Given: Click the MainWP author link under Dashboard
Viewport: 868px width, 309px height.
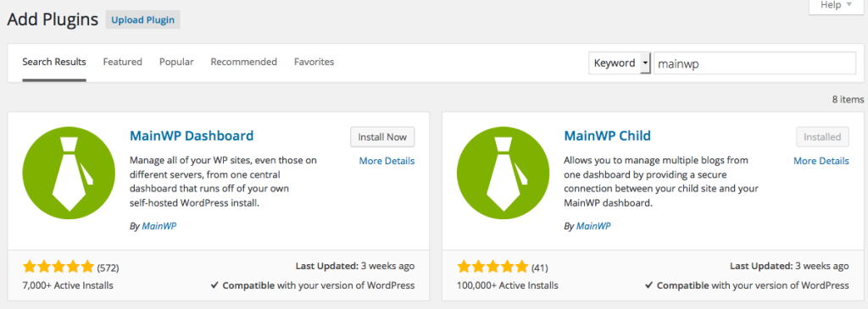Looking at the screenshot, I should tap(159, 225).
